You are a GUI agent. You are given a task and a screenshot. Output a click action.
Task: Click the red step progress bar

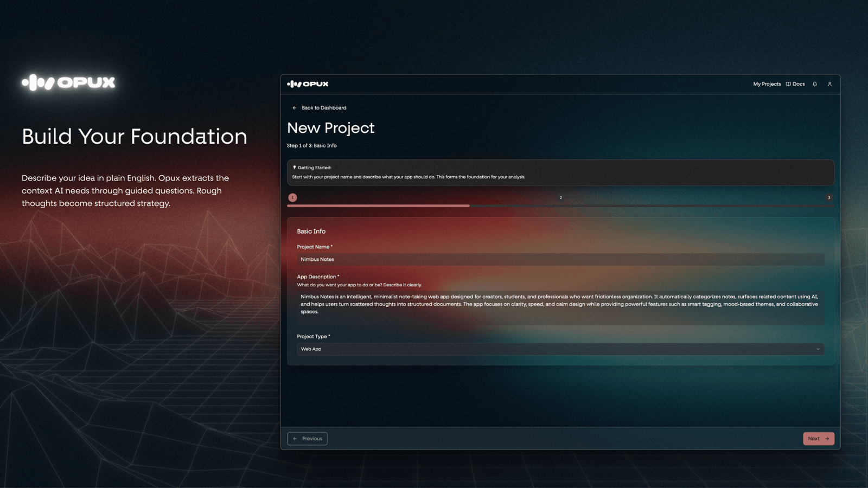(378, 206)
